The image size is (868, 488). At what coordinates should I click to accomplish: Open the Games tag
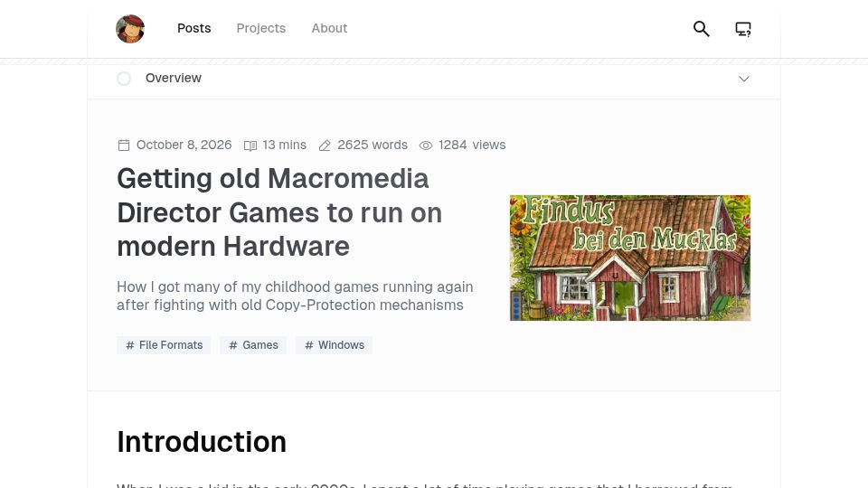[x=253, y=345]
